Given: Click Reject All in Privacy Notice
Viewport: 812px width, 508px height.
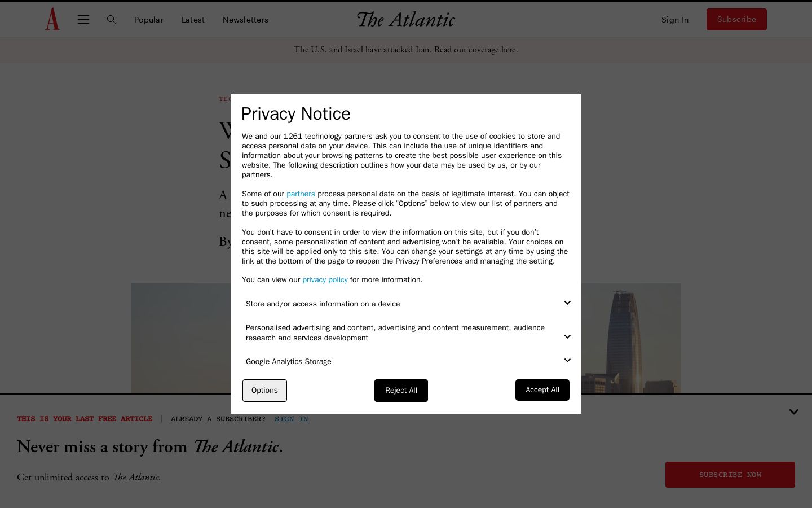Looking at the screenshot, I should tap(401, 391).
